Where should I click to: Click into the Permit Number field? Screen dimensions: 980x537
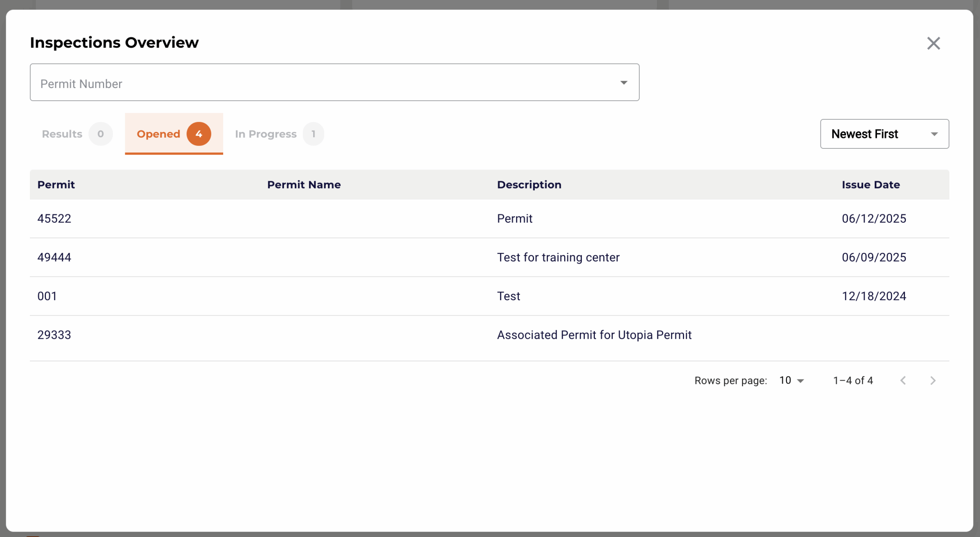tap(334, 82)
